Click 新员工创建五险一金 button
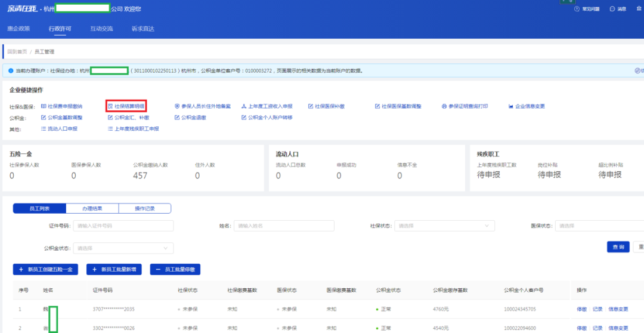 click(45, 270)
